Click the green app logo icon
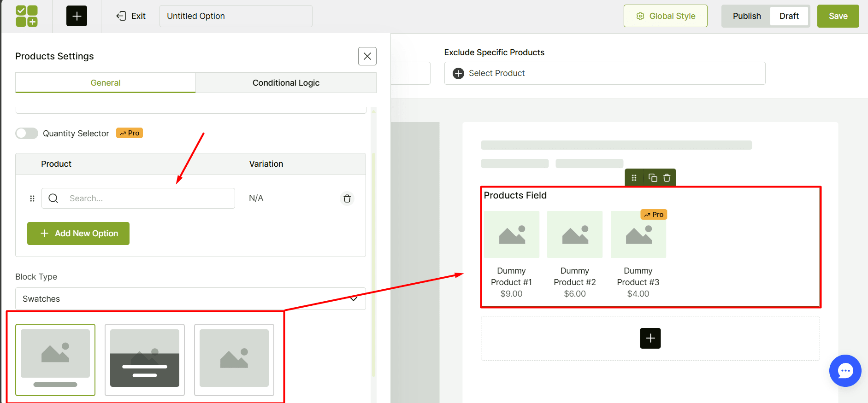The image size is (868, 403). click(x=27, y=16)
